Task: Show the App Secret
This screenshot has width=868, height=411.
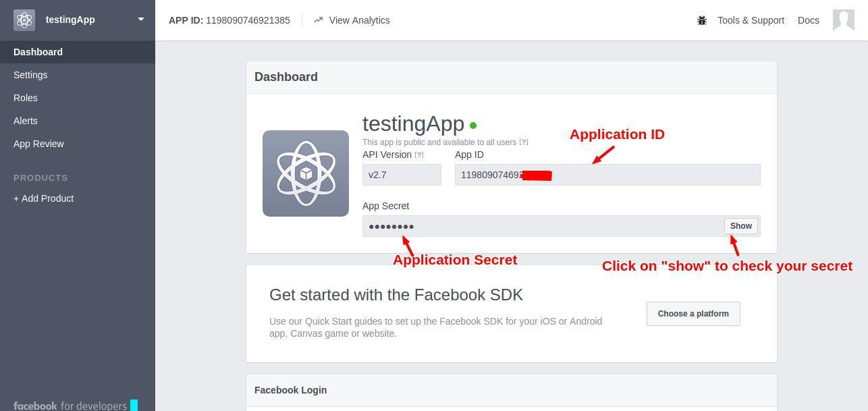Action: 741,226
